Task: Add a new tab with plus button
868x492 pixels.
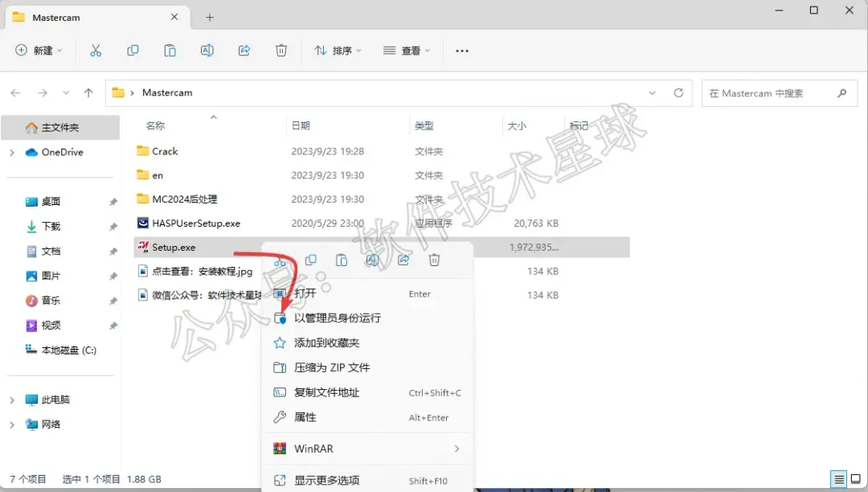Action: 210,18
